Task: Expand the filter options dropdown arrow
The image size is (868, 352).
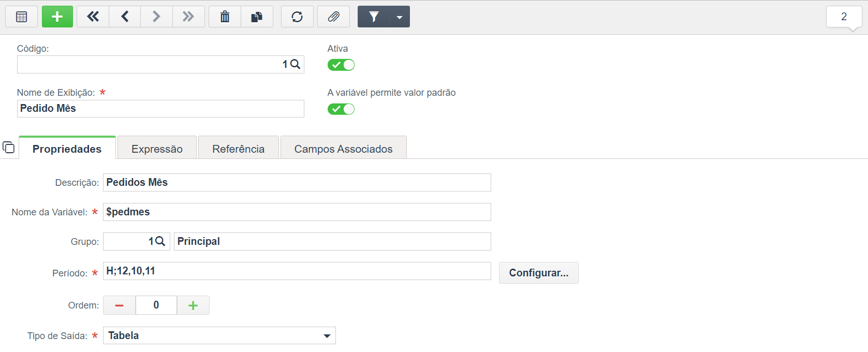Action: [x=400, y=17]
